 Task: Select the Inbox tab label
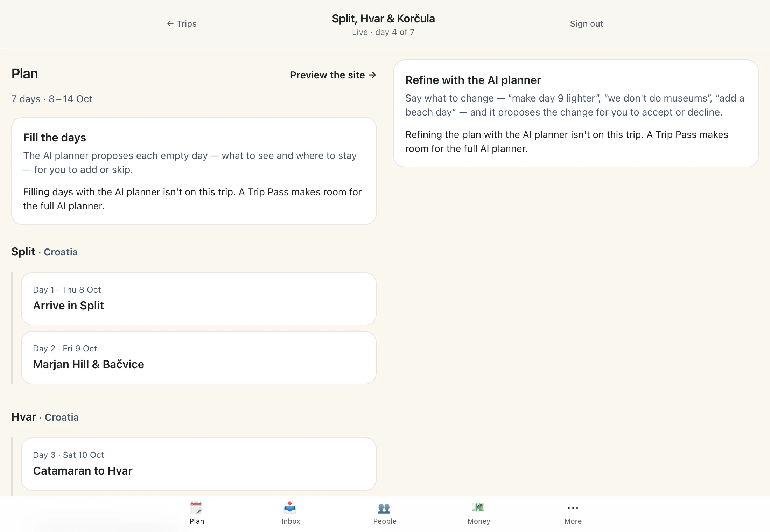coord(291,521)
